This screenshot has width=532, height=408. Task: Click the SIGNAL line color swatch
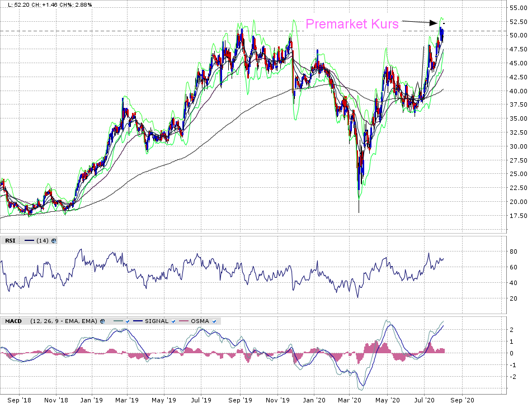point(138,321)
